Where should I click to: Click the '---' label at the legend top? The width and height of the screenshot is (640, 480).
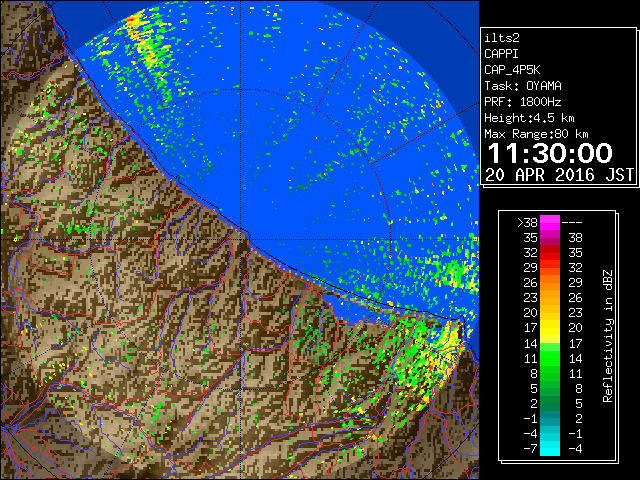[572, 222]
